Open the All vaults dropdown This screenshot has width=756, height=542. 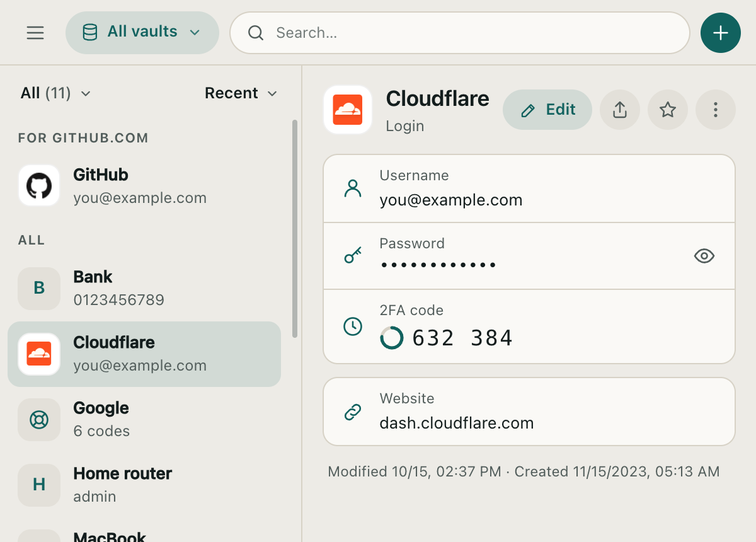point(142,32)
